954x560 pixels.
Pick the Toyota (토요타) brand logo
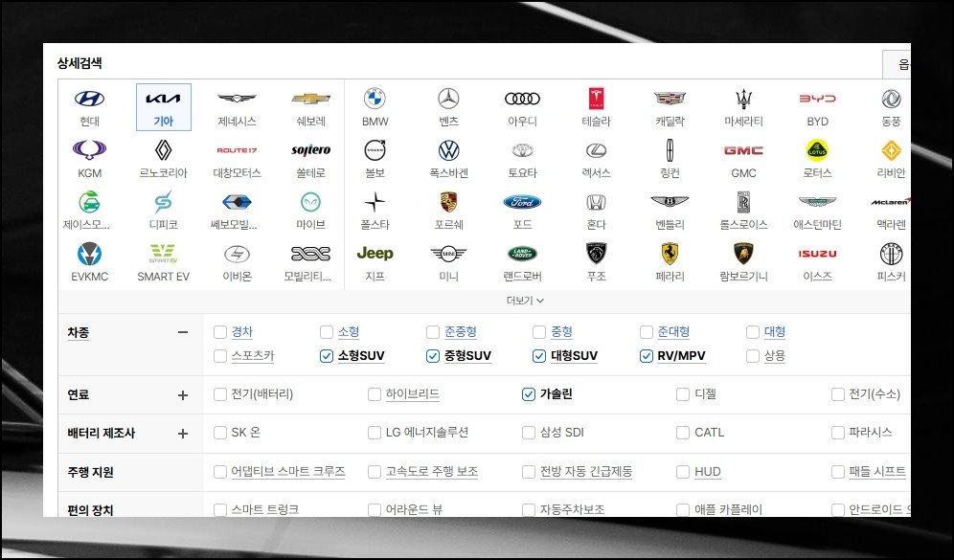(523, 150)
